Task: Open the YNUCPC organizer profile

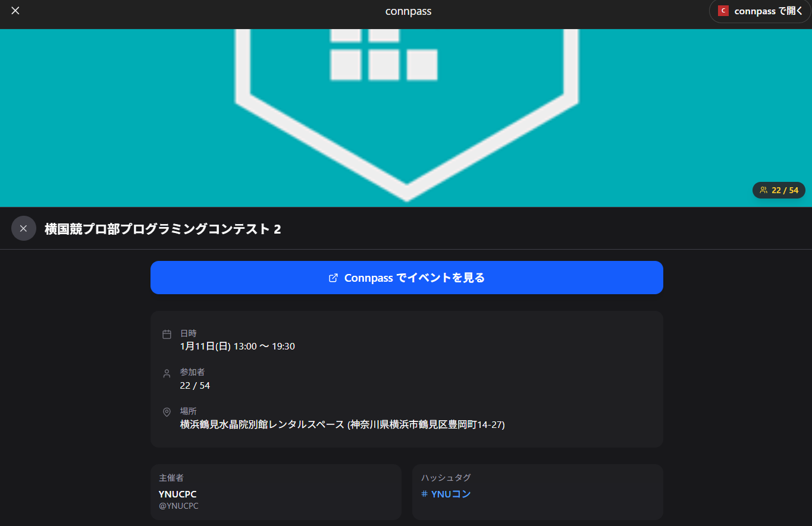Action: pos(177,494)
